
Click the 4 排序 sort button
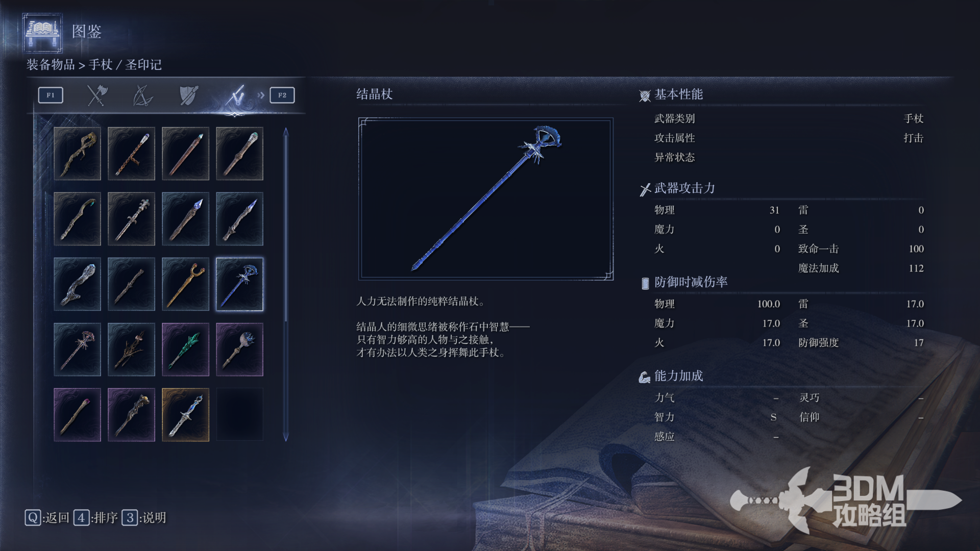click(95, 518)
